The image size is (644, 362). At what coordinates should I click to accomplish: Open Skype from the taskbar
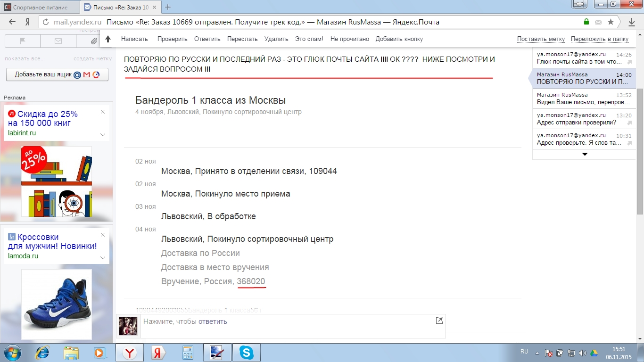pos(246,353)
